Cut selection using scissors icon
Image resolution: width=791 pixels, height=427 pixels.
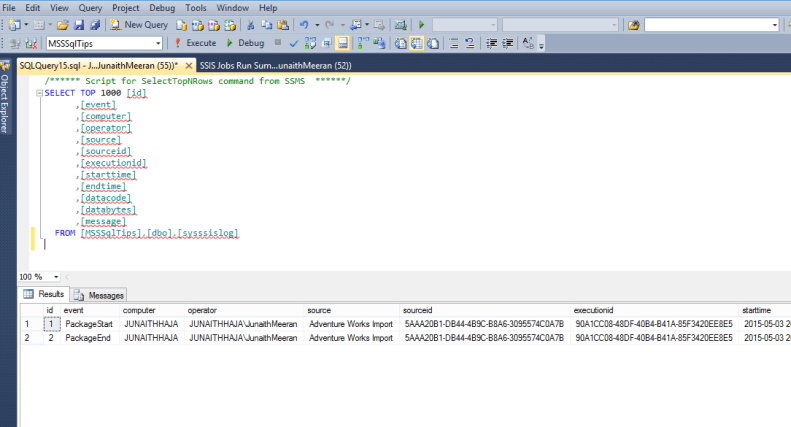tap(250, 25)
